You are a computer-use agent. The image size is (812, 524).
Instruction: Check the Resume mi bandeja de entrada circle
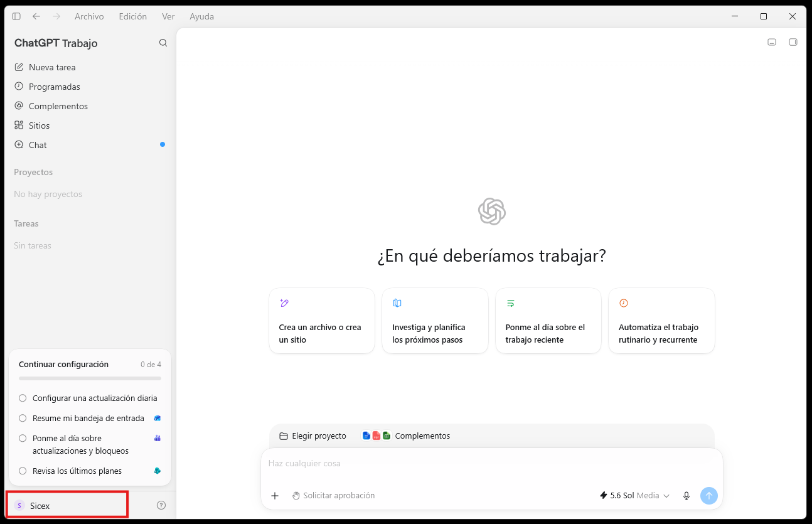pos(23,418)
